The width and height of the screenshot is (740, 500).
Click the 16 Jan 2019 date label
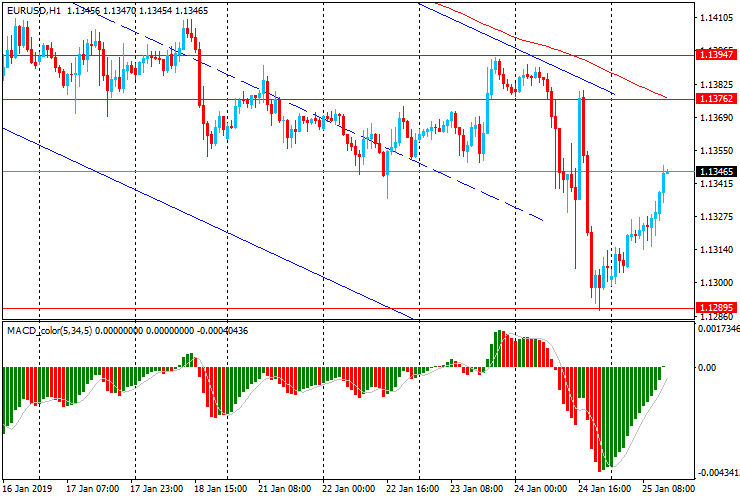[27, 489]
